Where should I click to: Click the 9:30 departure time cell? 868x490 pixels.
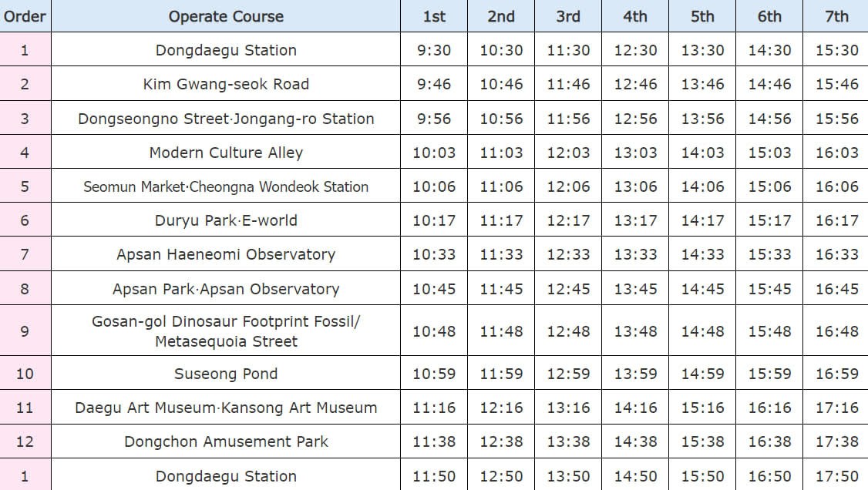tap(434, 50)
